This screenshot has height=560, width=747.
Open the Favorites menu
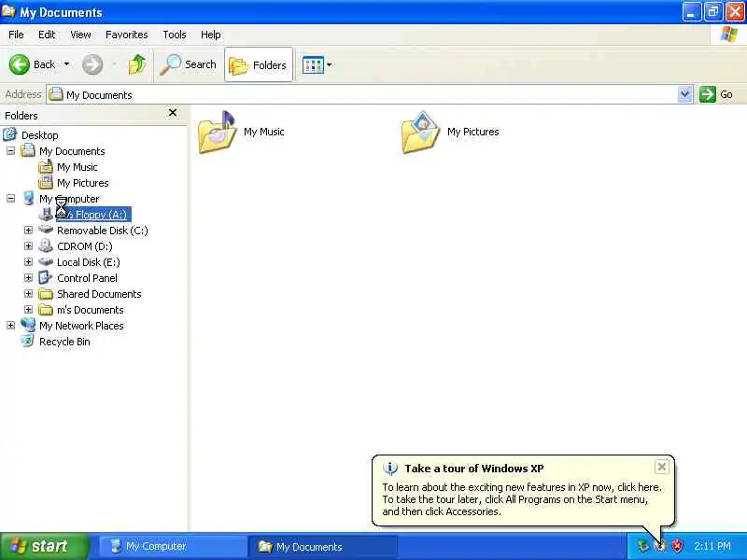(x=127, y=35)
